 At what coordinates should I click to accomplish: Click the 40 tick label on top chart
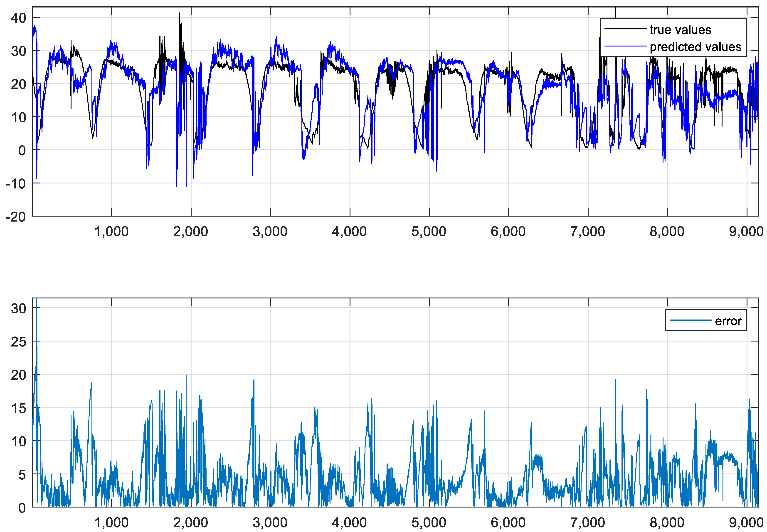pyautogui.click(x=18, y=18)
